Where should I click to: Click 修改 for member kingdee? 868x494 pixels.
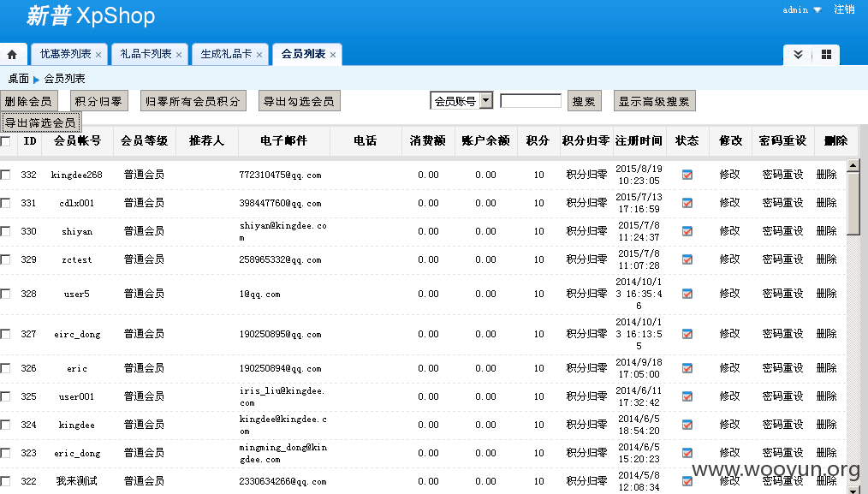point(729,424)
